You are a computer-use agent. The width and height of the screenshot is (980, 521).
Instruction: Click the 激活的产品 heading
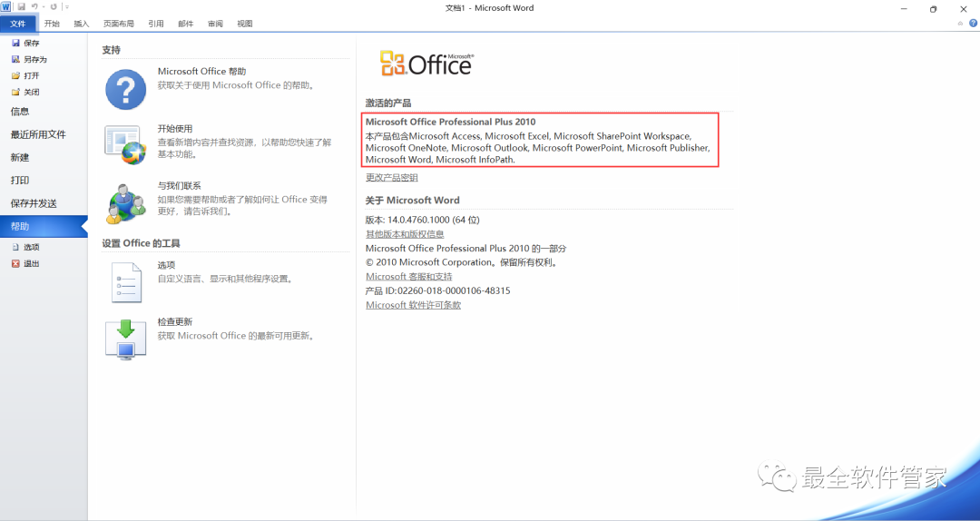pos(388,103)
